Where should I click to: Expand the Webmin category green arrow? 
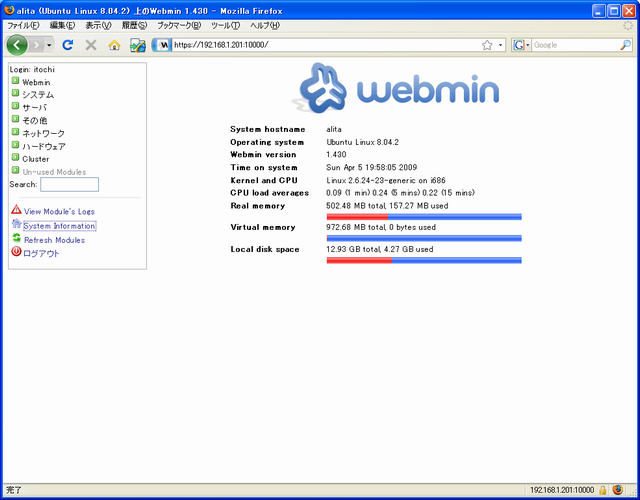16,80
